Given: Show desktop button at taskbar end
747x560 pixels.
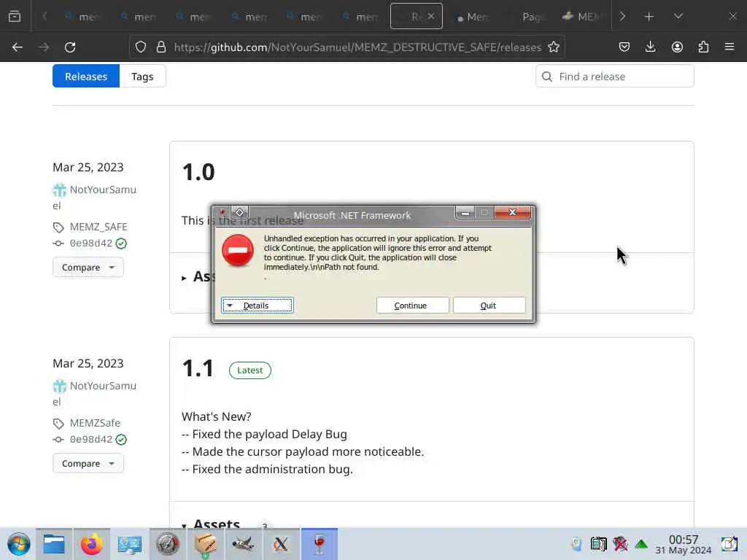Looking at the screenshot, I should coord(729,544).
